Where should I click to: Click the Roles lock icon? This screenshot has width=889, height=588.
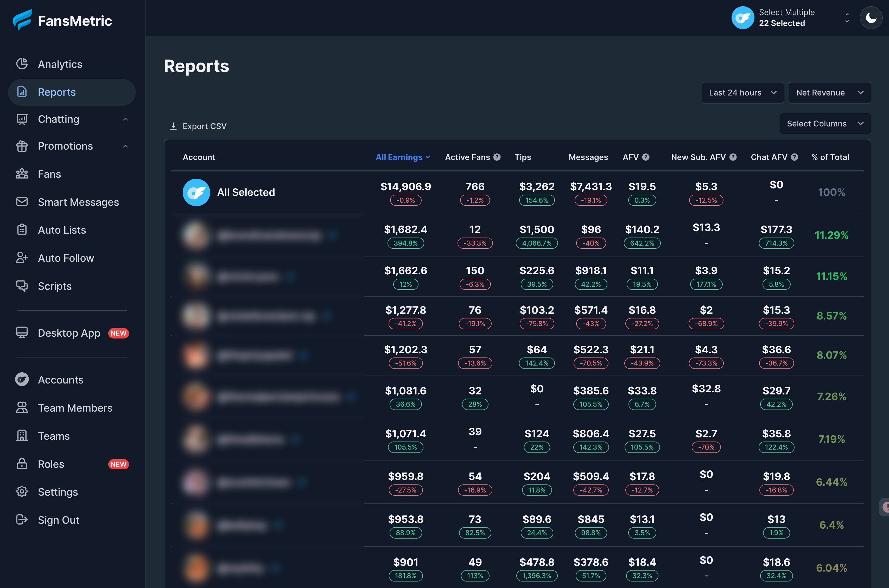point(22,464)
